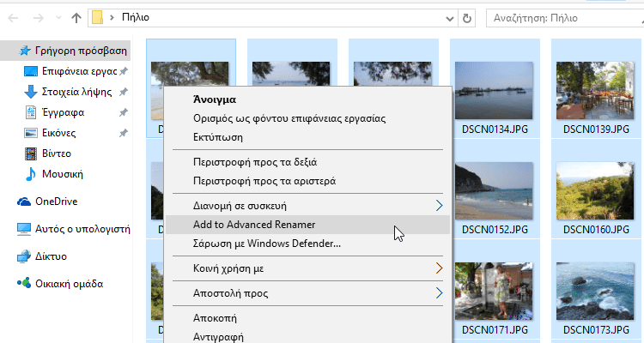Choose Αποκοπή from context menu
The height and width of the screenshot is (343, 644).
[307, 318]
